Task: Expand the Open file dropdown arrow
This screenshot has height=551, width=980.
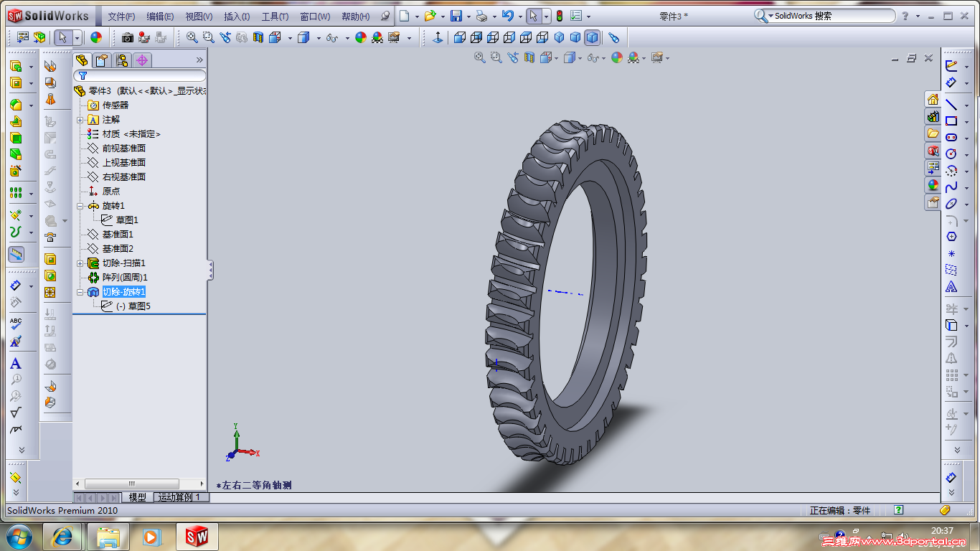Action: click(x=443, y=17)
